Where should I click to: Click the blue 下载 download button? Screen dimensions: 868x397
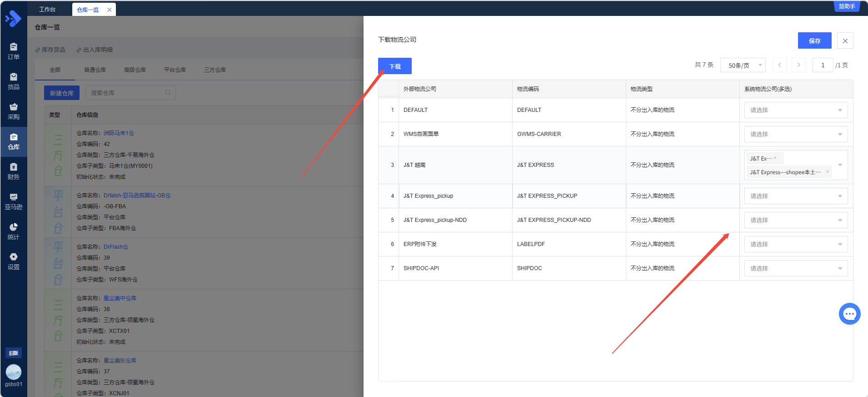point(394,66)
